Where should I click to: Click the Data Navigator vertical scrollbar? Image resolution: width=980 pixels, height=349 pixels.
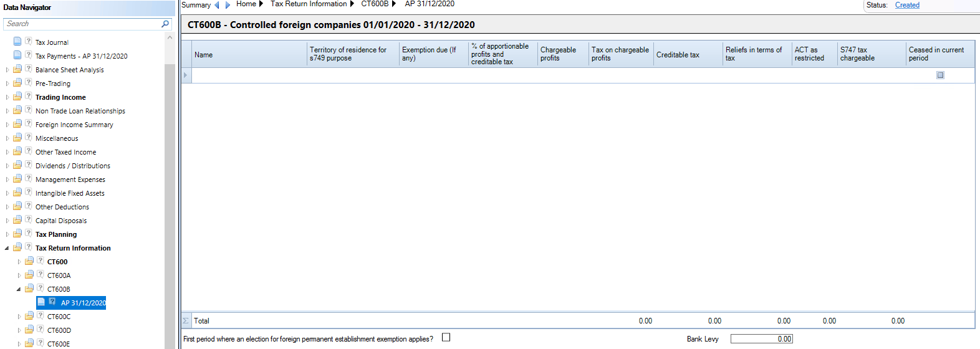[x=170, y=206]
